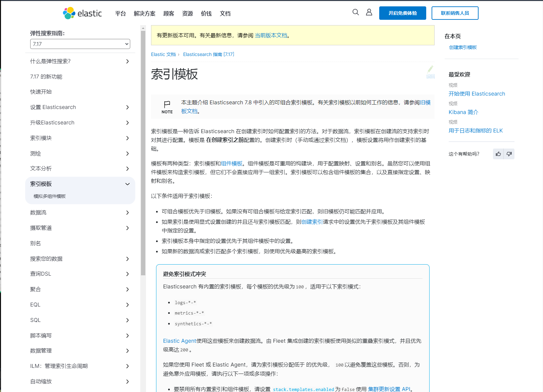Open the 文档 menu in navigation
The height and width of the screenshot is (392, 543).
(225, 14)
